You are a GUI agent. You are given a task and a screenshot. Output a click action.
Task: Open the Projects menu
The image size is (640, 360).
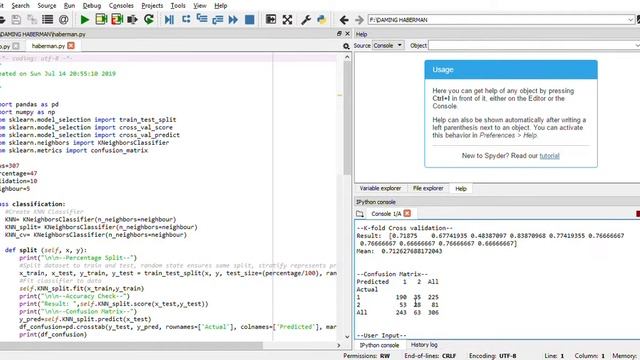coord(152,6)
